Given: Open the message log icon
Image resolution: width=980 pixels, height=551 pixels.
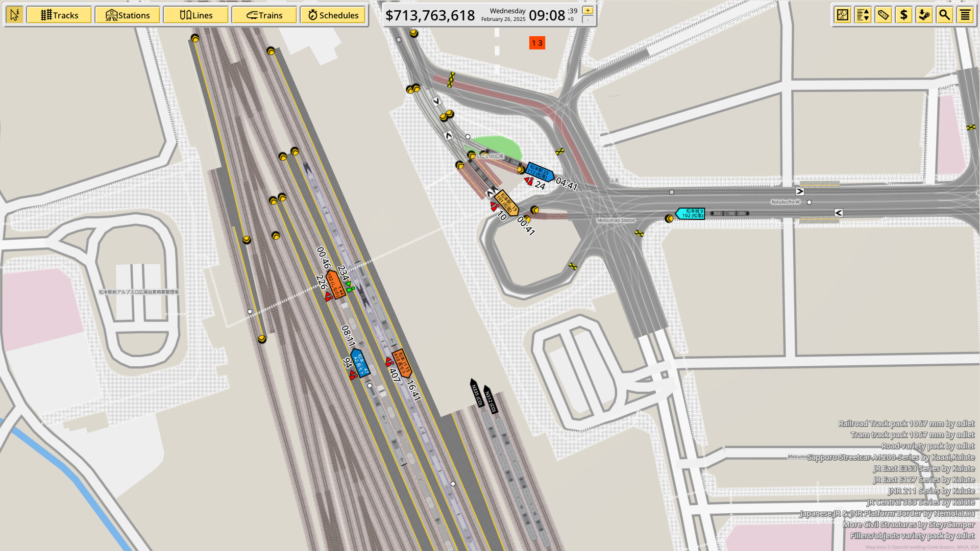Looking at the screenshot, I should [965, 15].
